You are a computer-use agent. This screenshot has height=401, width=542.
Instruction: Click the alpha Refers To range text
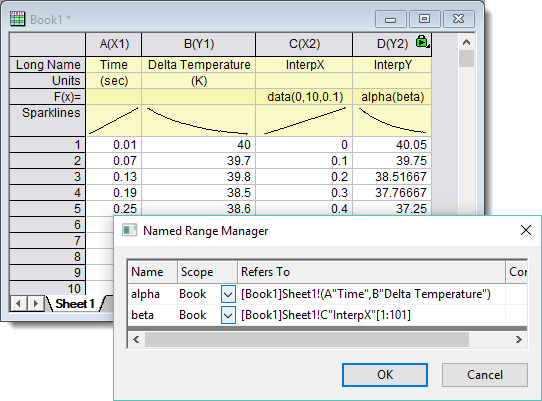[366, 294]
